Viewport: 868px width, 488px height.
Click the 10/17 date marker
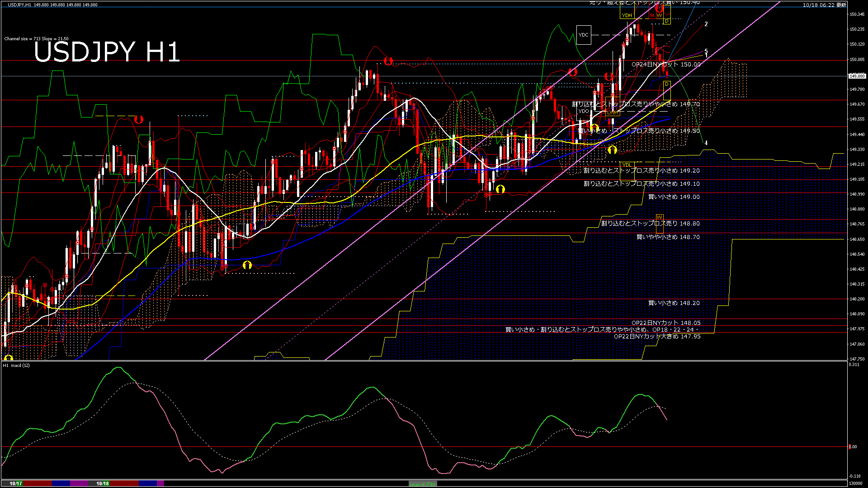tap(16, 483)
